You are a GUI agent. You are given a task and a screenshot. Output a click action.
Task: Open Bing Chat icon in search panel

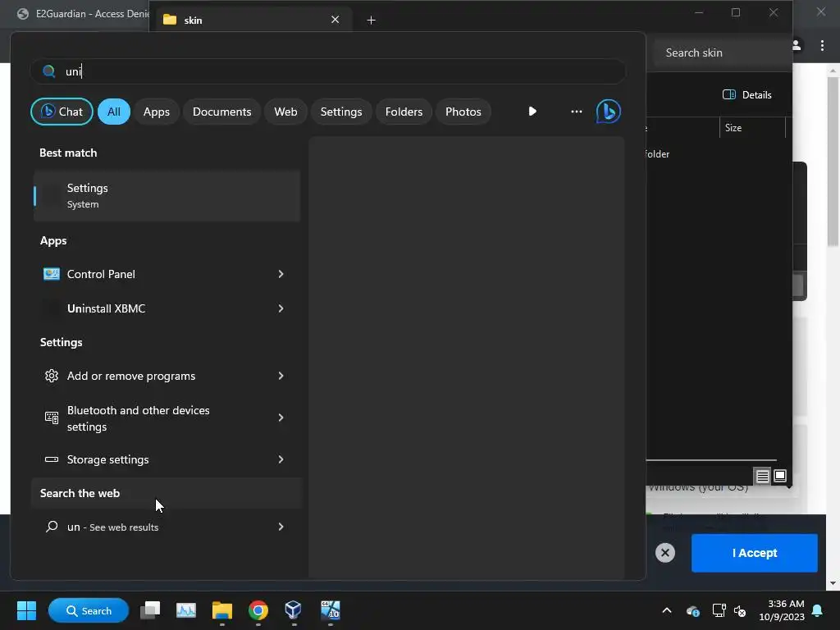point(608,112)
